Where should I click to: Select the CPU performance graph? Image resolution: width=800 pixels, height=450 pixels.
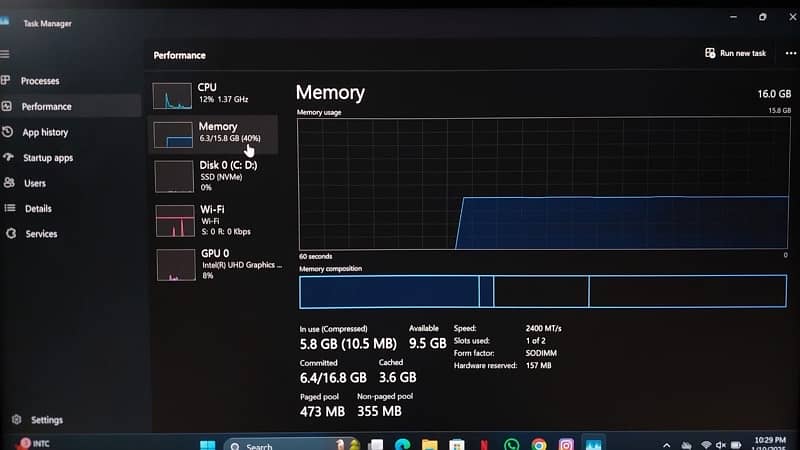coord(212,94)
